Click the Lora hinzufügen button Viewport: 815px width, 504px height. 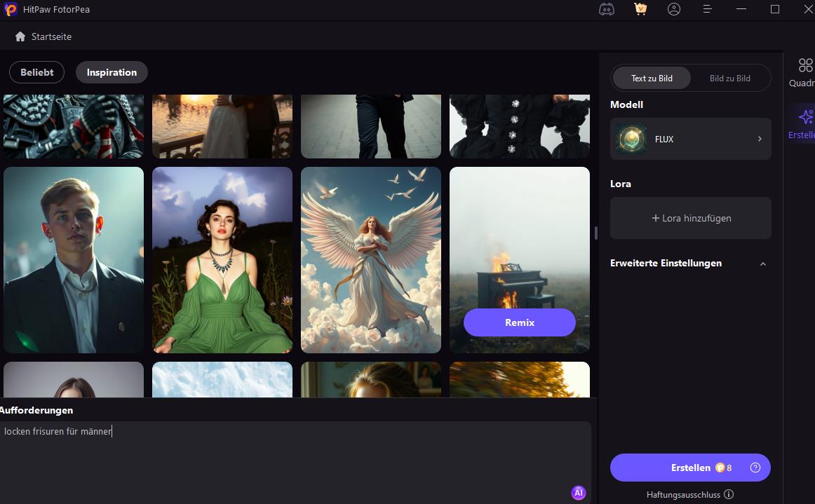coord(691,218)
